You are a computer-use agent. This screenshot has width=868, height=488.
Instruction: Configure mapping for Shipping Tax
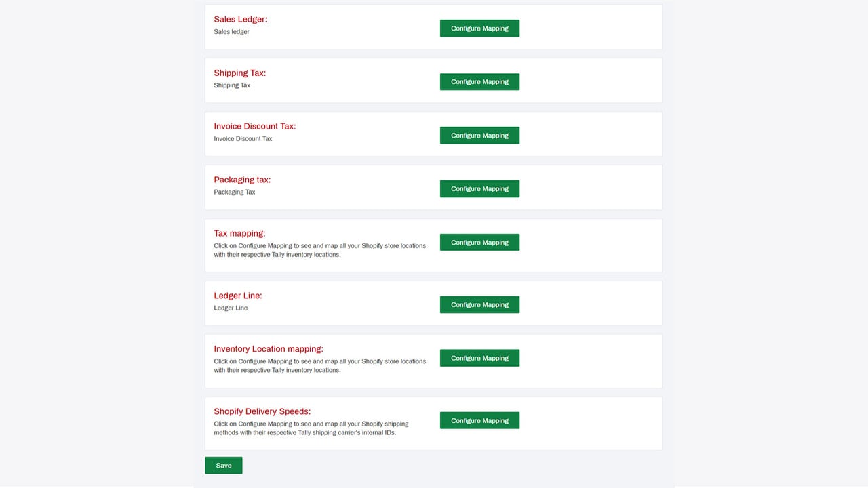pyautogui.click(x=479, y=82)
